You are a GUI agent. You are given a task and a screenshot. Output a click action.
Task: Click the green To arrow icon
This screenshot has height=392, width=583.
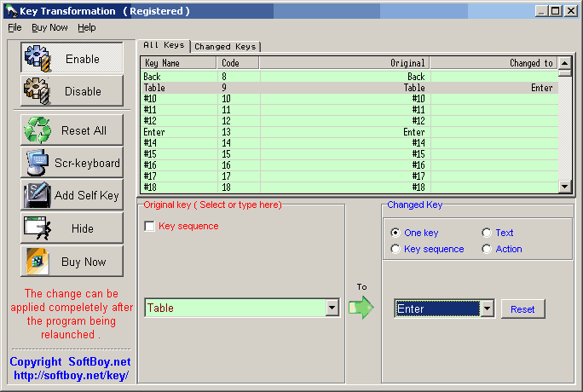pyautogui.click(x=362, y=308)
